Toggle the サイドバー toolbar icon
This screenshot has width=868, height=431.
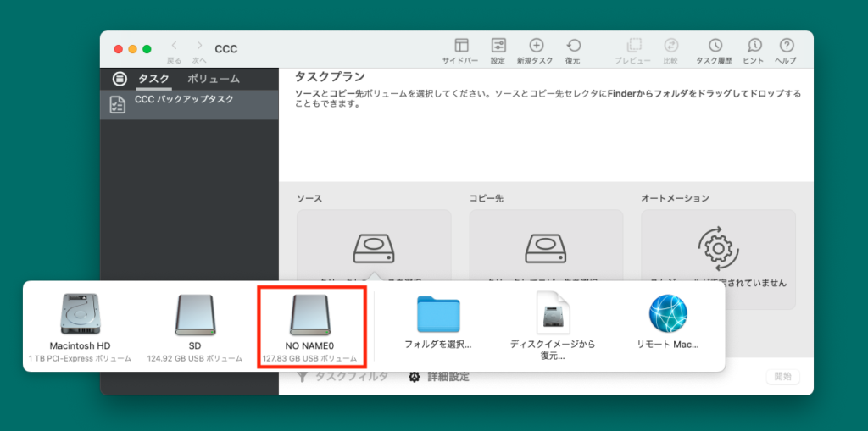(461, 46)
